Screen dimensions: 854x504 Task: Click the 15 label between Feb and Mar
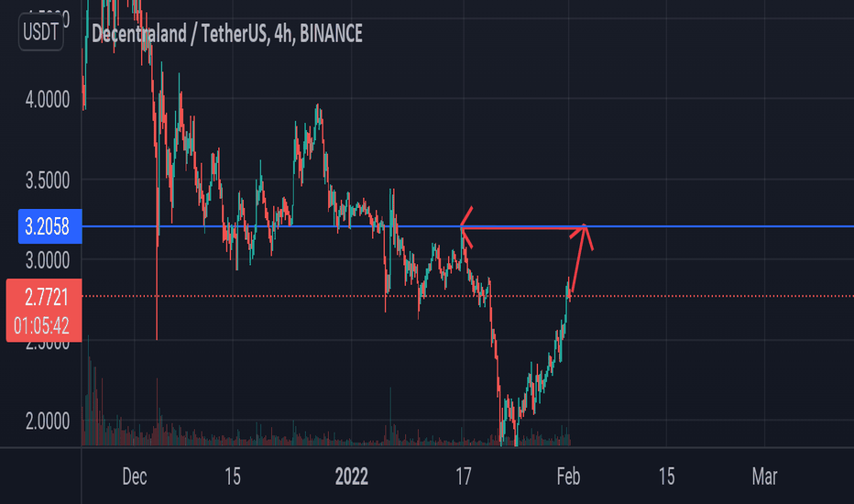coord(667,477)
